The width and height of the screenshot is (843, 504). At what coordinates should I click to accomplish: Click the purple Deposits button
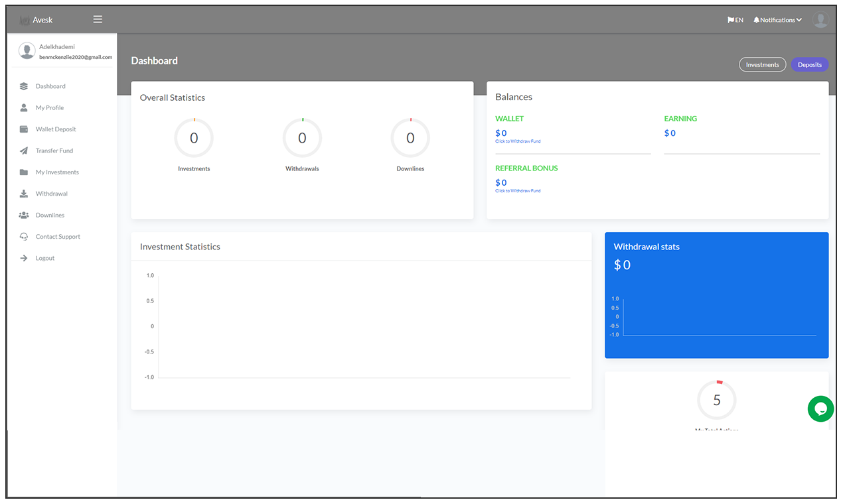coord(809,64)
